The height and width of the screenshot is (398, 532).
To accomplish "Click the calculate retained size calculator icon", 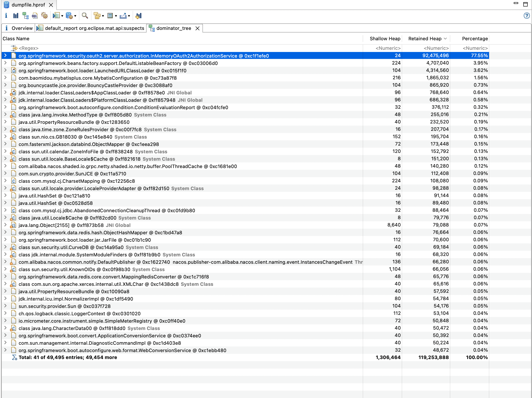I will tap(110, 16).
